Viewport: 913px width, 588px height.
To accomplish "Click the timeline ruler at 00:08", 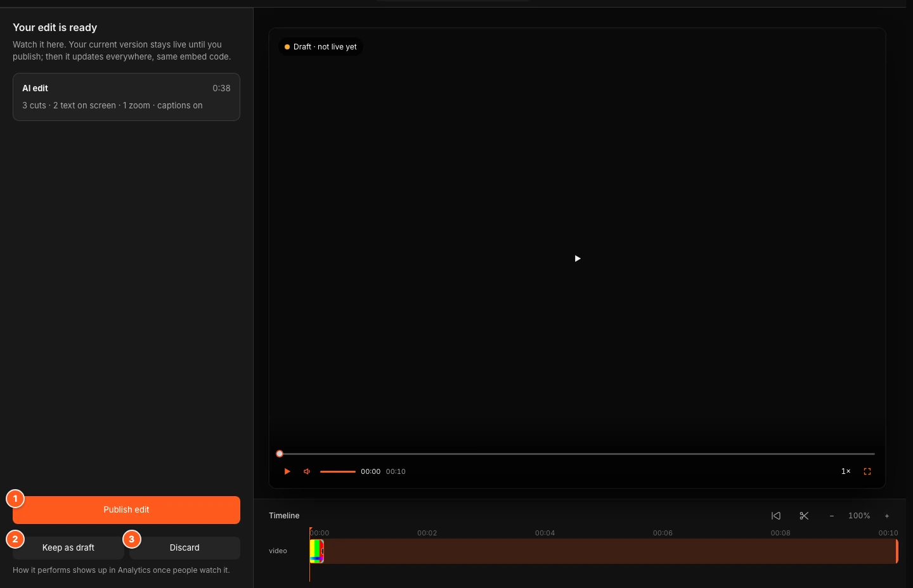I will [x=780, y=533].
